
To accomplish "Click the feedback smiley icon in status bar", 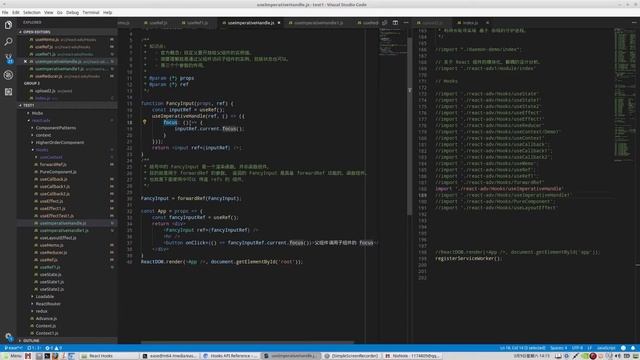I will (x=623, y=348).
